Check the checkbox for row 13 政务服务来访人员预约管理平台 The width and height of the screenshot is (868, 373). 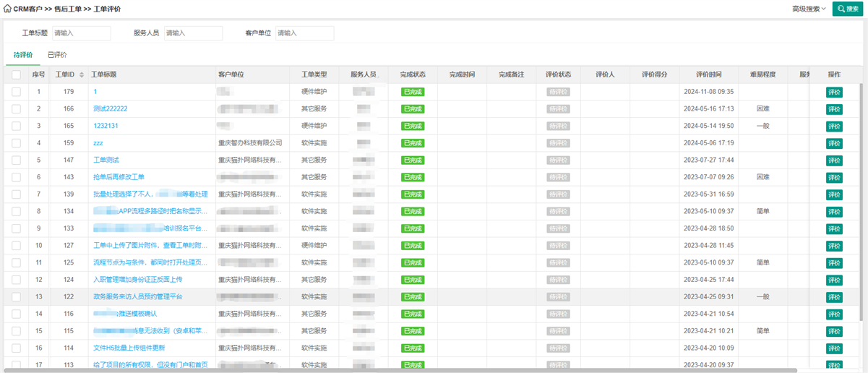pyautogui.click(x=16, y=296)
